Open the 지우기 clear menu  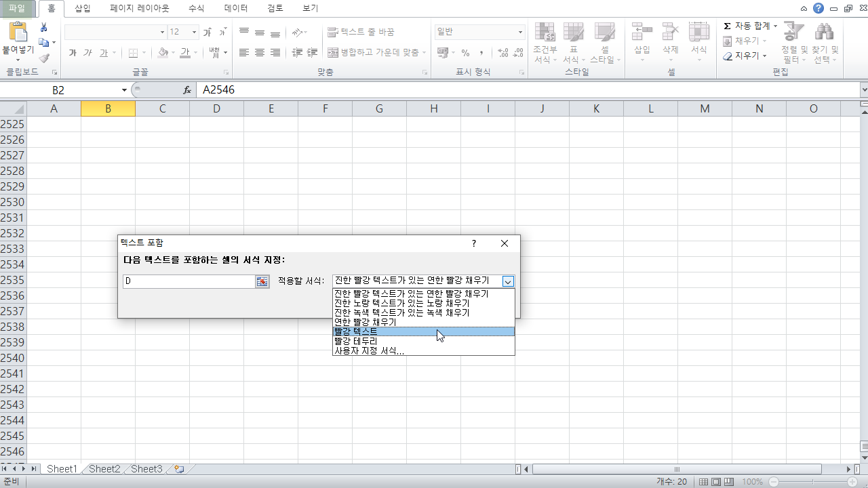coord(745,56)
